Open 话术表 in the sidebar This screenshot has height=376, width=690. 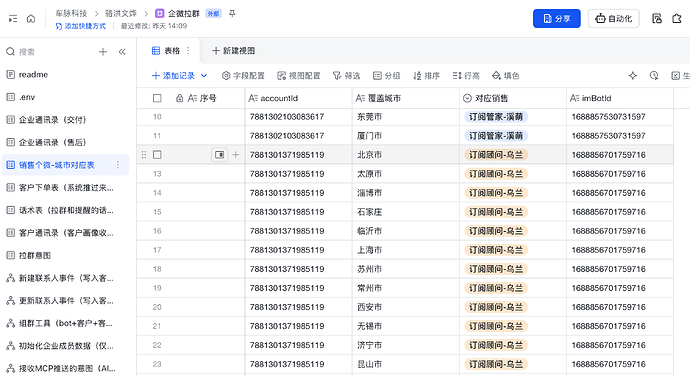click(65, 210)
